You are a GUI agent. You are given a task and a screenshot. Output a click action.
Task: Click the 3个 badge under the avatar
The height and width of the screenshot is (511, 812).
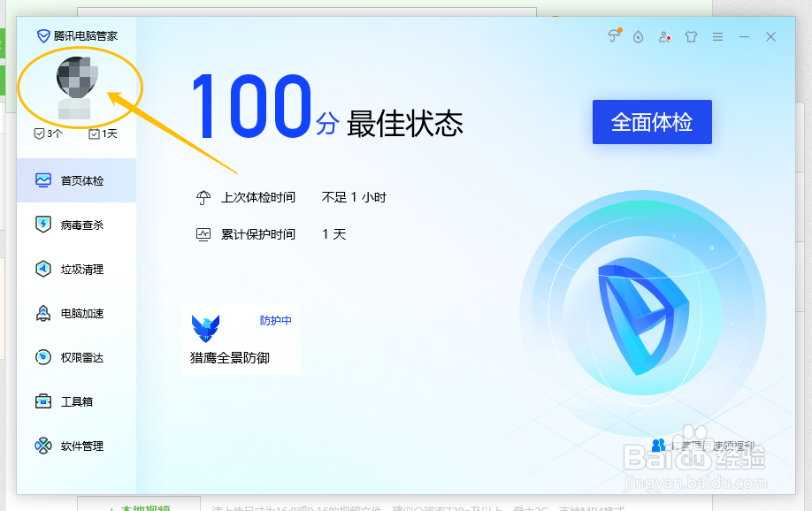48,133
